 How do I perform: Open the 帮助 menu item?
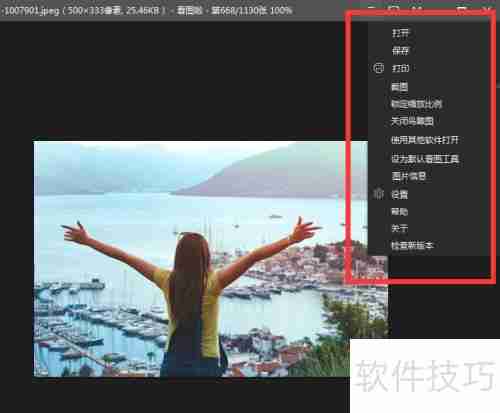[x=400, y=211]
